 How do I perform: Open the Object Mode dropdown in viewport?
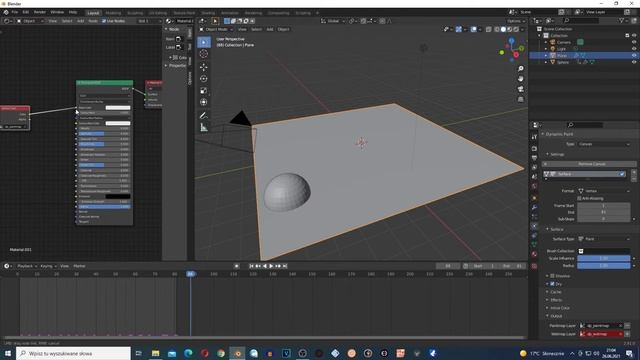pos(216,29)
